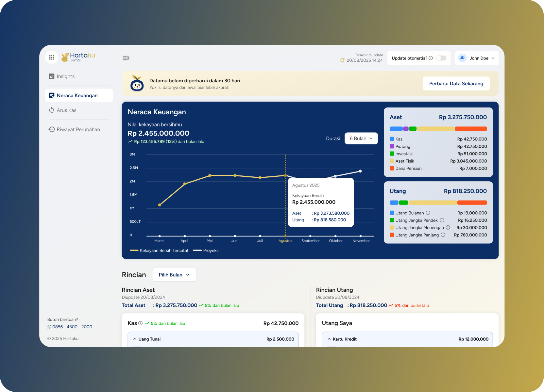Click the info icon beside Utang Jangka Panjang
Screen dimensions: 544x392
tap(443, 235)
